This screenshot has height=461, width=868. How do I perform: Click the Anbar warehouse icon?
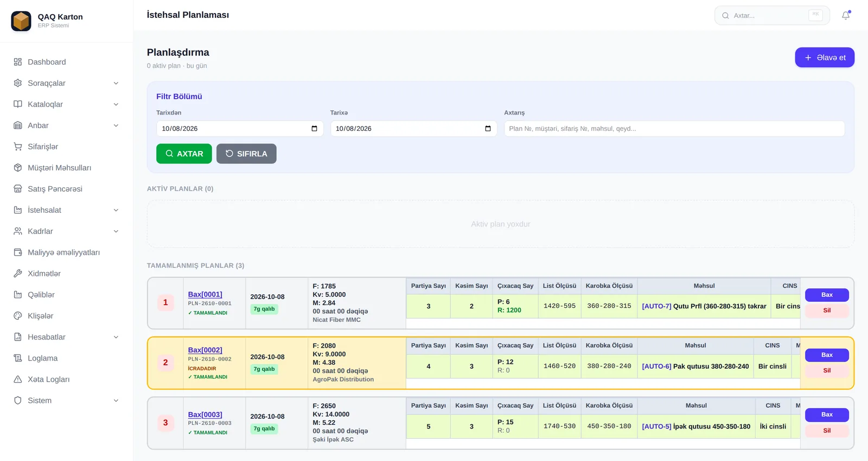tap(18, 125)
